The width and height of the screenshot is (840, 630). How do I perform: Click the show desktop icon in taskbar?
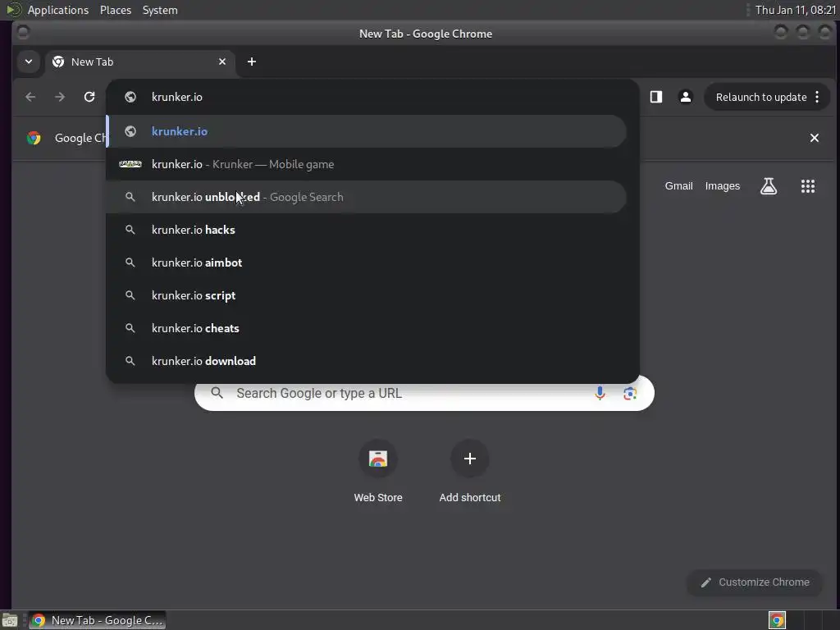click(x=10, y=620)
